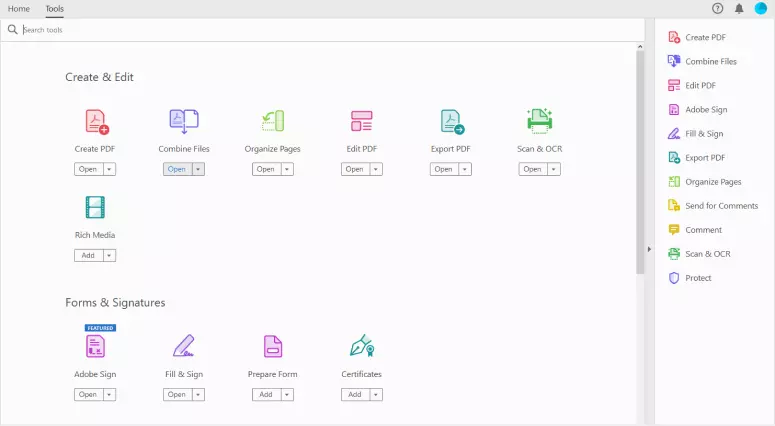The image size is (775, 426).
Task: Expand the Create PDF Open dropdown arrow
Action: tap(109, 169)
